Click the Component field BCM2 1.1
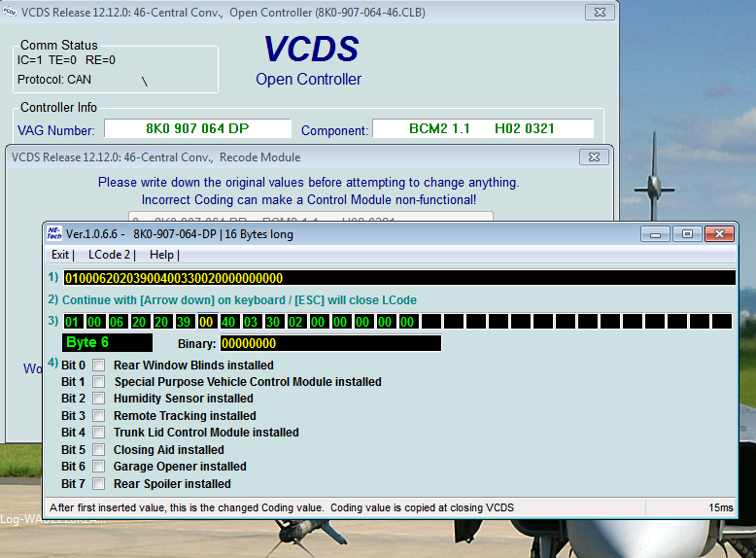Screen dimensions: 756x558 coord(483,128)
